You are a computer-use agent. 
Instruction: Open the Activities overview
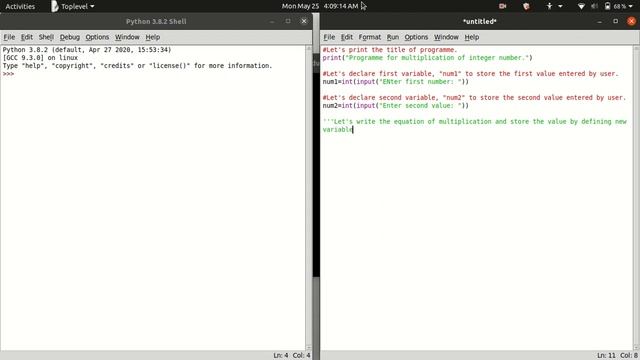[x=20, y=6]
